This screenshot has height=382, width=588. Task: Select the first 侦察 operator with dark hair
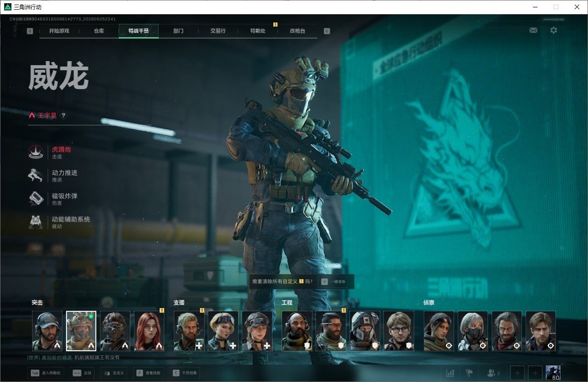click(439, 331)
